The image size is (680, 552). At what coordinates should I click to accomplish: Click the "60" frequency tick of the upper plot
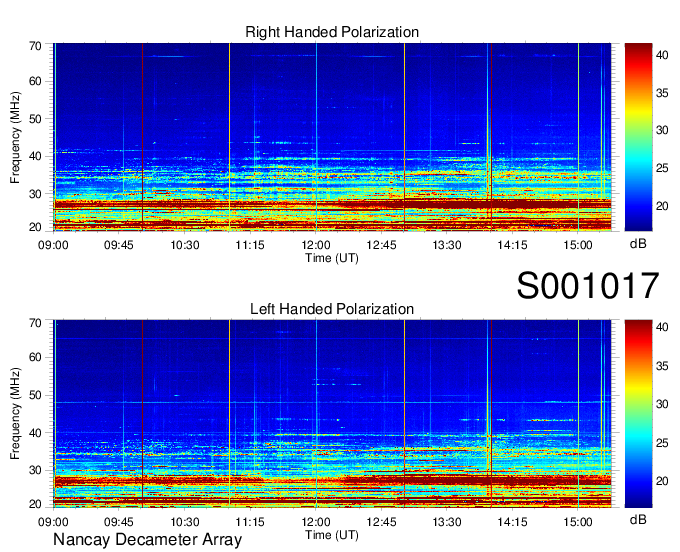(35, 82)
